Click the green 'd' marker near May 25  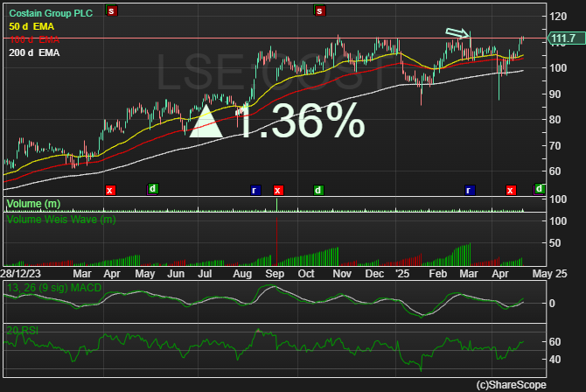tap(539, 188)
